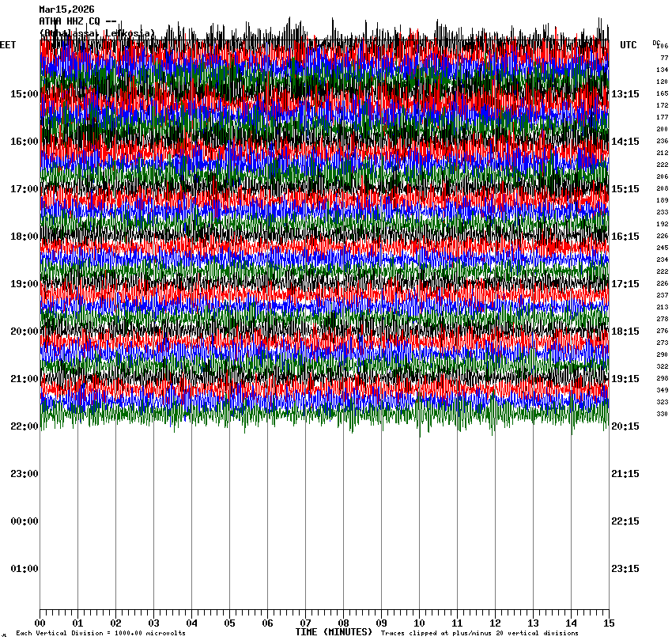
Task: Click the DC value 349 on right
Action: point(662,390)
